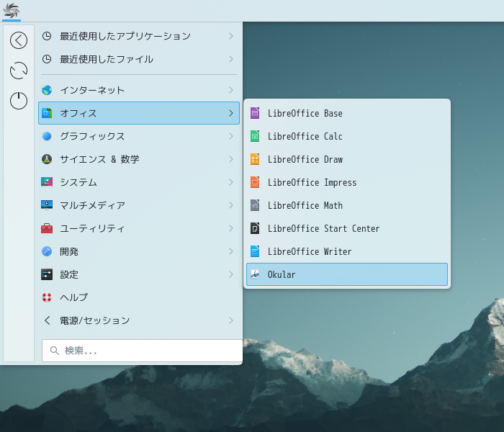Open the 電源/セッション entry
504x432 pixels.
click(139, 320)
